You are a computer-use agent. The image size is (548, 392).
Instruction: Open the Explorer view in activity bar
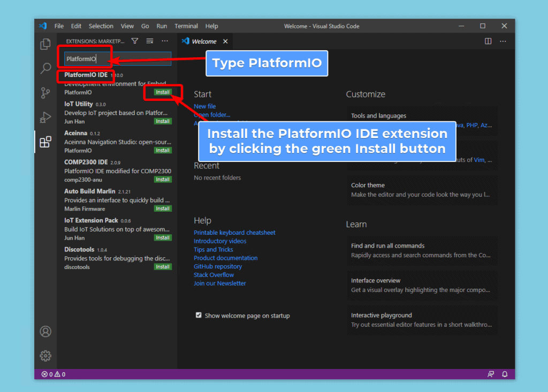45,44
